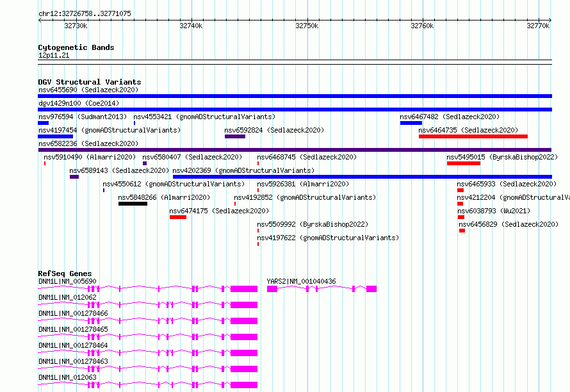Open DNM1L|NM_001278465 transcript label
The height and width of the screenshot is (392, 570).
point(73,329)
